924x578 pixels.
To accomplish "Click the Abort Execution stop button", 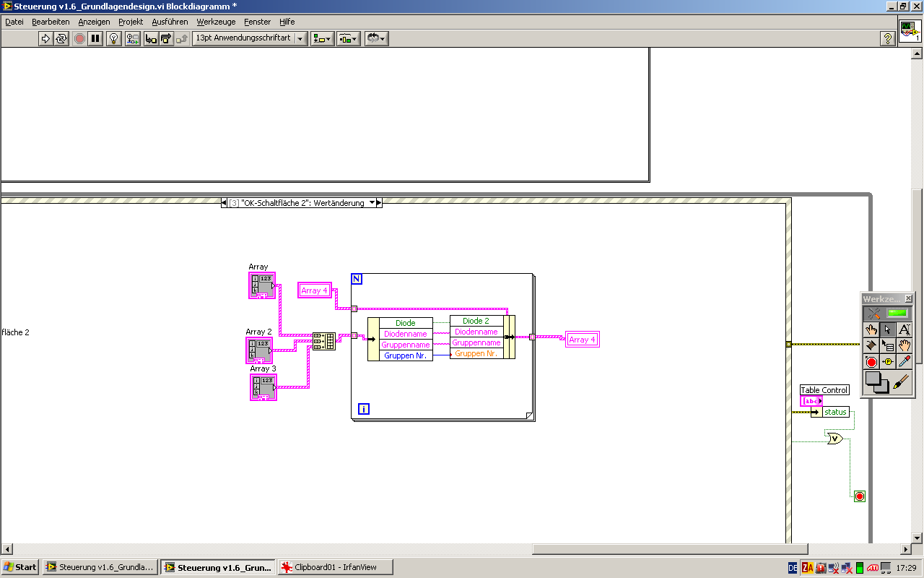I will click(80, 38).
